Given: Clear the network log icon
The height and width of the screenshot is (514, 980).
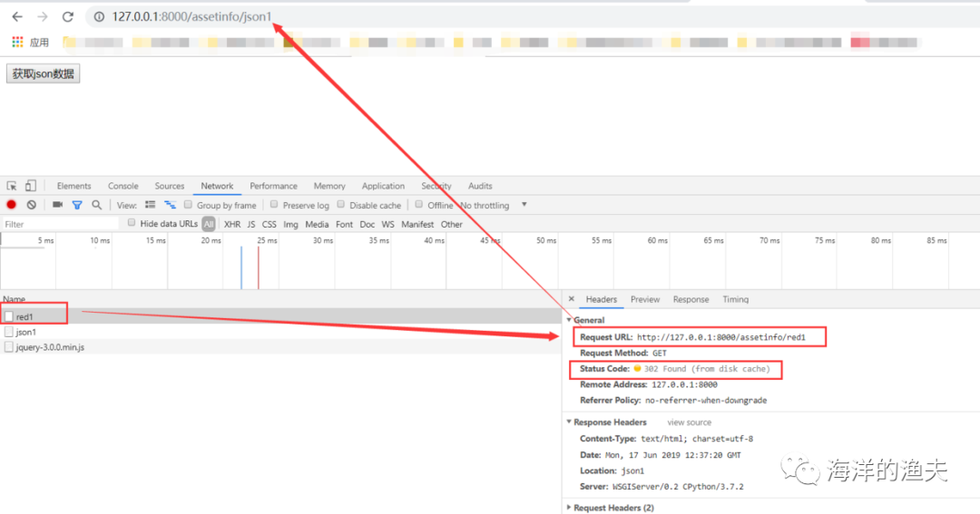Looking at the screenshot, I should [x=31, y=204].
